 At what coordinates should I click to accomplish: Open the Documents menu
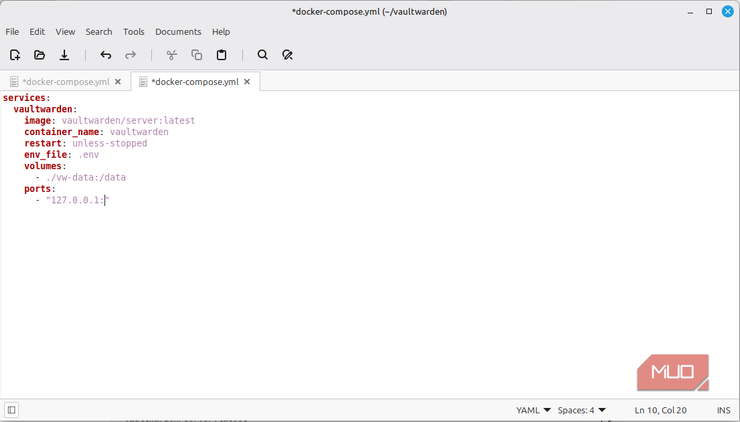click(178, 32)
